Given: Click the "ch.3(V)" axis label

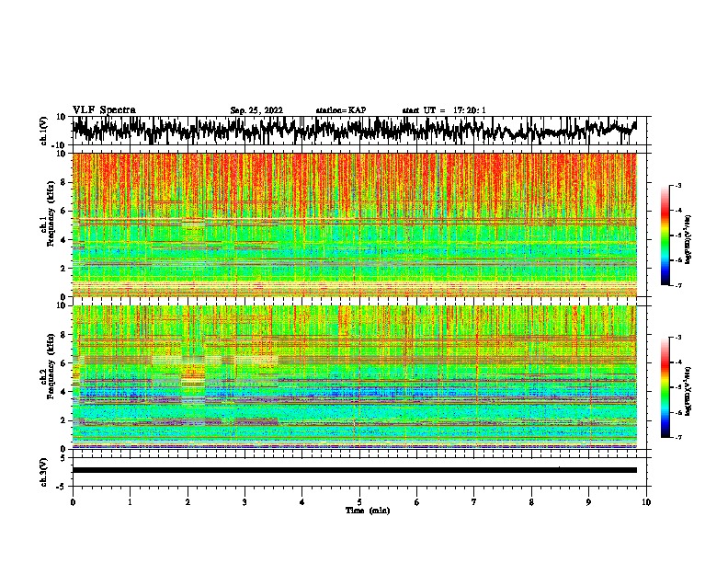Looking at the screenshot, I should point(44,472).
